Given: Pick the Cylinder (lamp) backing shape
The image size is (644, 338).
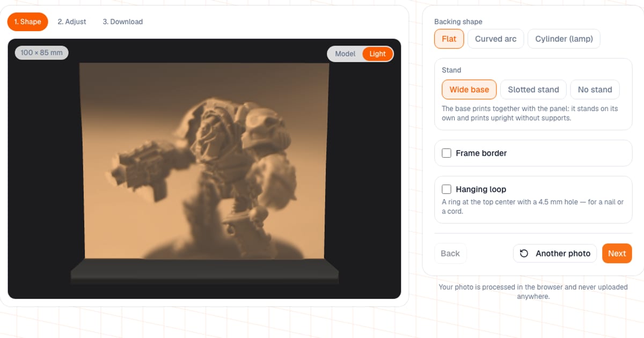Looking at the screenshot, I should pos(564,39).
